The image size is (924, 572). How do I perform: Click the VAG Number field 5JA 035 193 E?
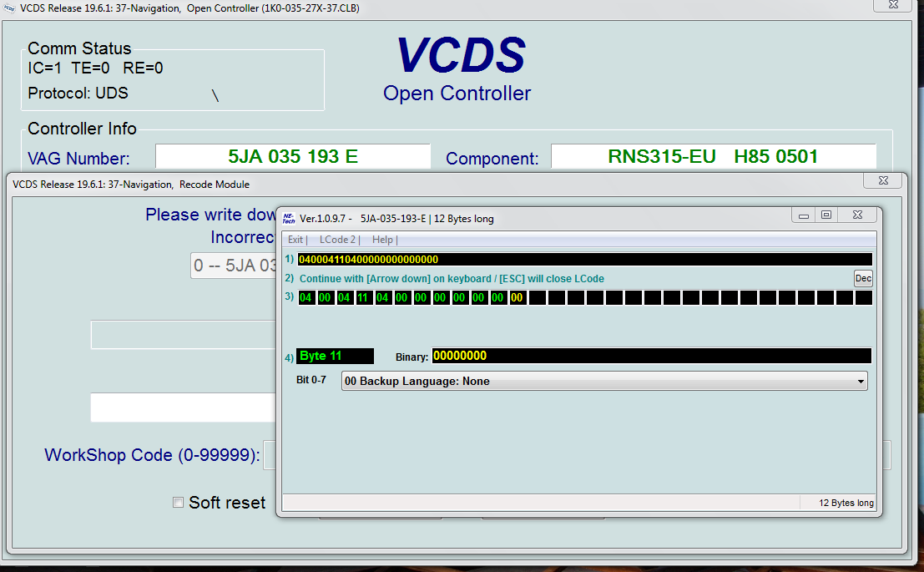coord(293,156)
